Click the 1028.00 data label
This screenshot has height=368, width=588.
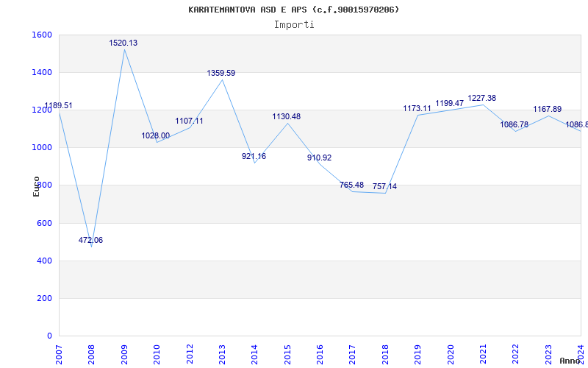pyautogui.click(x=156, y=136)
